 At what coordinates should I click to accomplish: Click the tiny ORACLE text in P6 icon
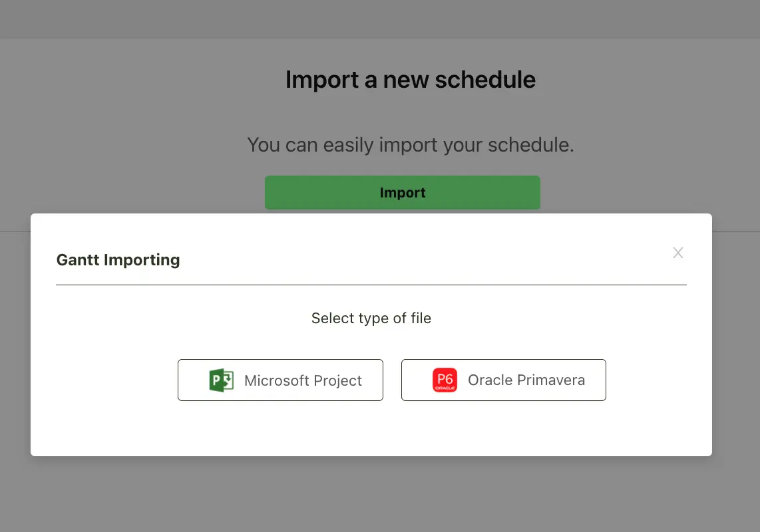tap(445, 388)
